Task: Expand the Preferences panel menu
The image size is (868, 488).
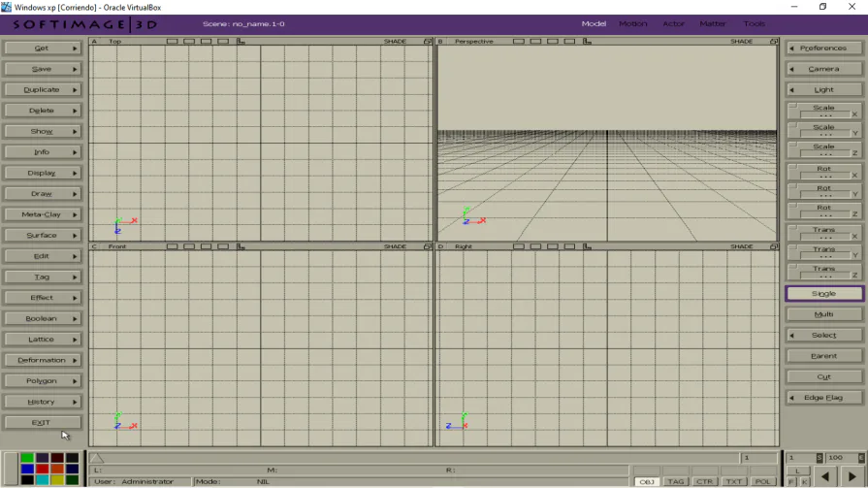Action: [x=823, y=49]
